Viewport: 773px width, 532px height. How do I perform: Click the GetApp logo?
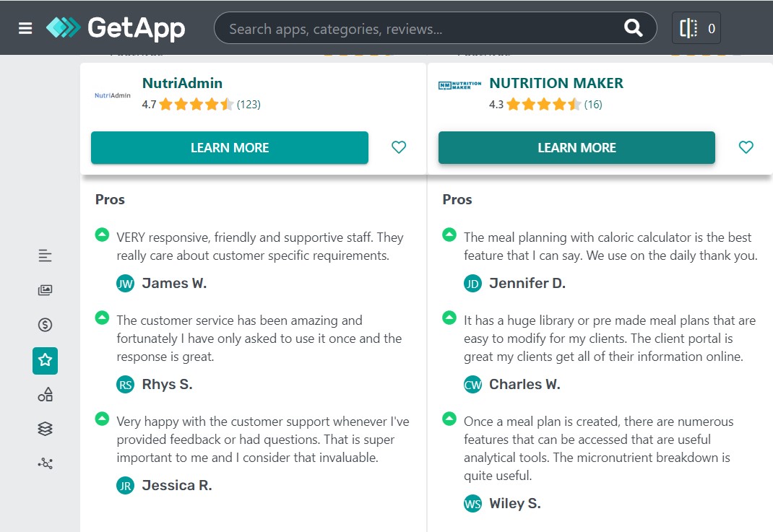coord(118,27)
